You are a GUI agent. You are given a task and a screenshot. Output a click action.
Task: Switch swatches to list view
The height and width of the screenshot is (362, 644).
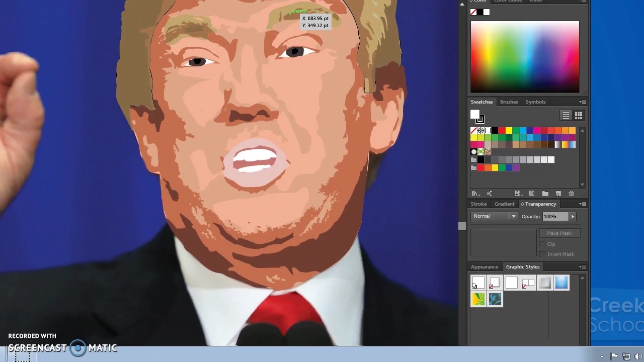click(566, 116)
